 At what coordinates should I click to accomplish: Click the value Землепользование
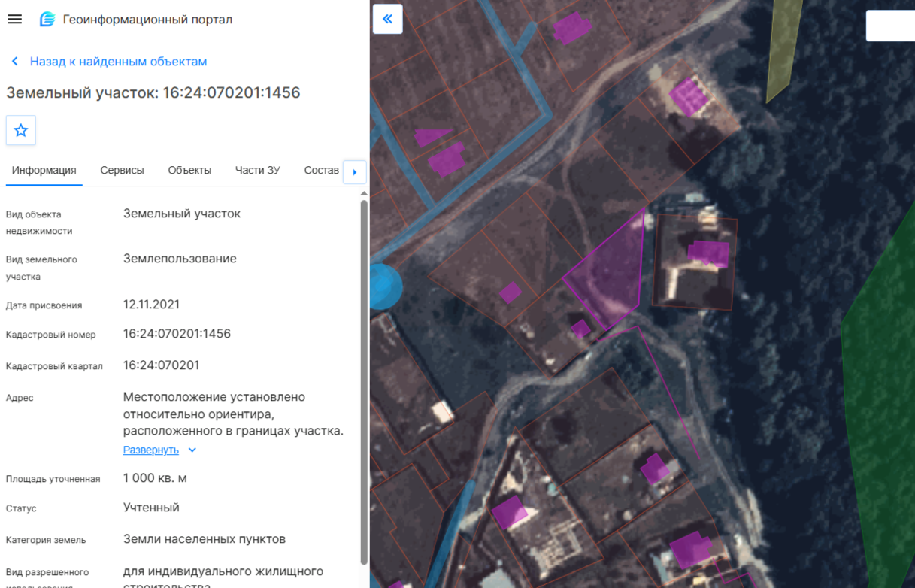(x=180, y=259)
